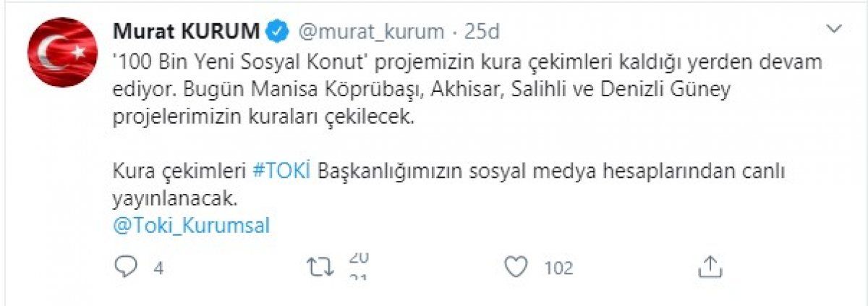Open the tweet options chevron menu
Image resolution: width=868 pixels, height=306 pixels.
(x=834, y=30)
